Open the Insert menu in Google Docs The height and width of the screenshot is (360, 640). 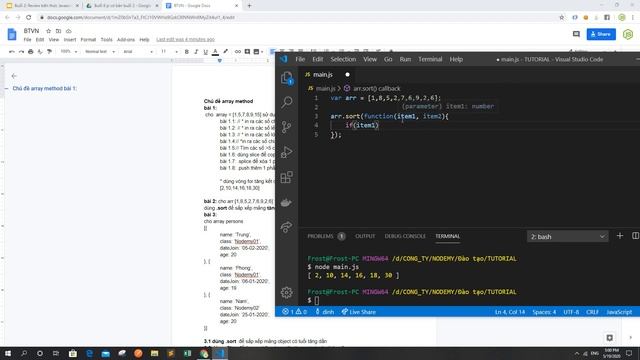(70, 40)
